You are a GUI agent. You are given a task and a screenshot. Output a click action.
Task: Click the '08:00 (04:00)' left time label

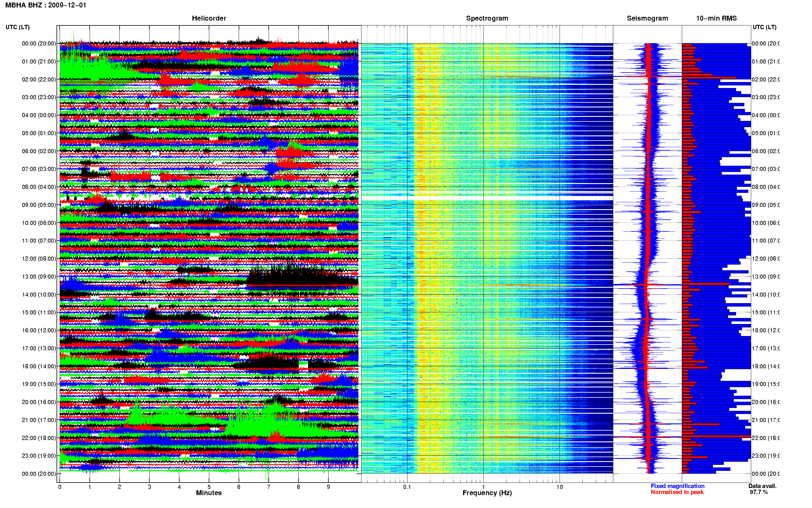click(x=39, y=187)
